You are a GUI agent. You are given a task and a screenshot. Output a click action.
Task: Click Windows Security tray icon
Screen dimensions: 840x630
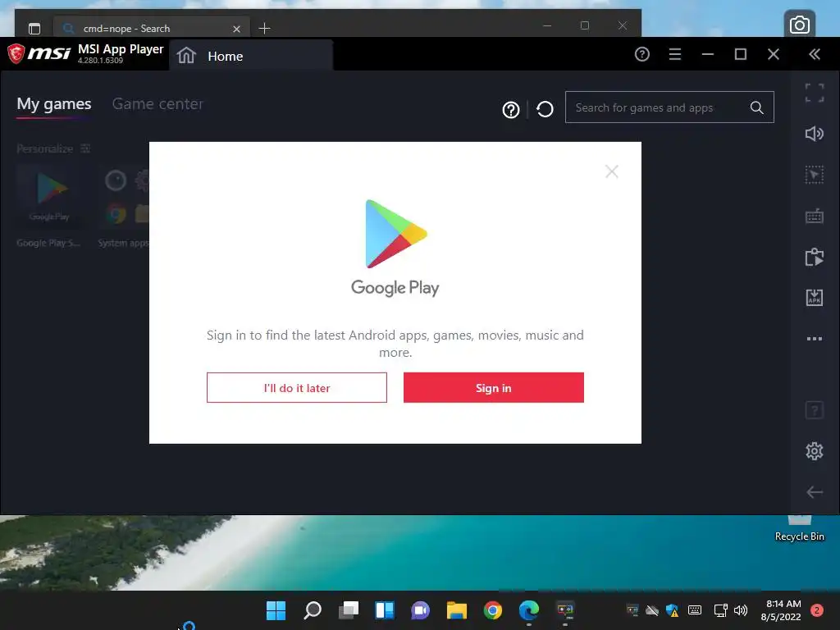click(x=673, y=610)
